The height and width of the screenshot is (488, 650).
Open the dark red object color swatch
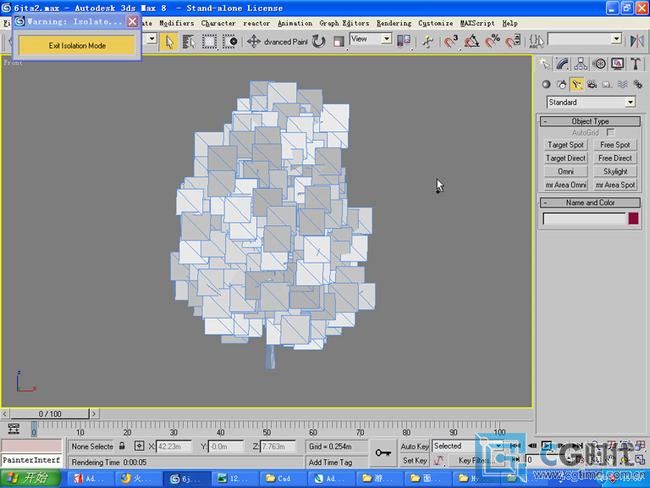click(633, 219)
